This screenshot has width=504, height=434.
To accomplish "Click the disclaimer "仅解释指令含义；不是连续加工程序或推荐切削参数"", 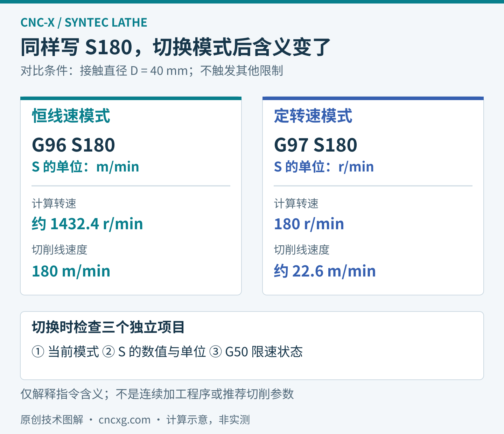I will (157, 394).
